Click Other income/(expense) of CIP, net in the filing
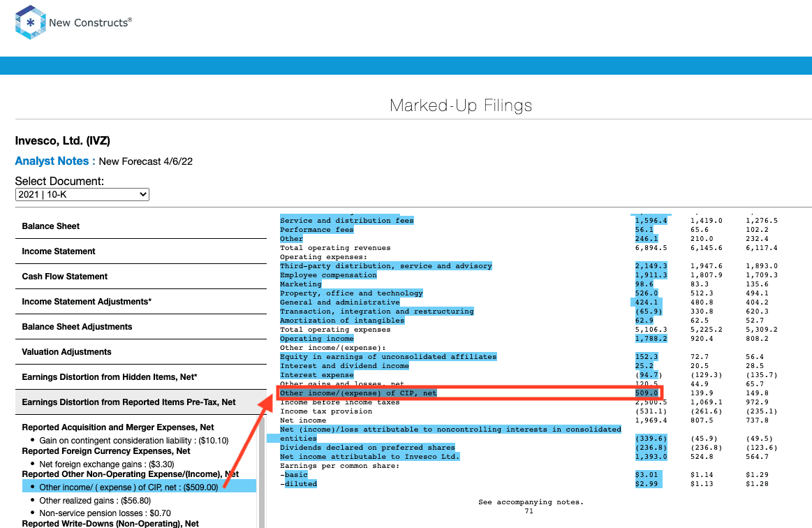 coord(358,393)
